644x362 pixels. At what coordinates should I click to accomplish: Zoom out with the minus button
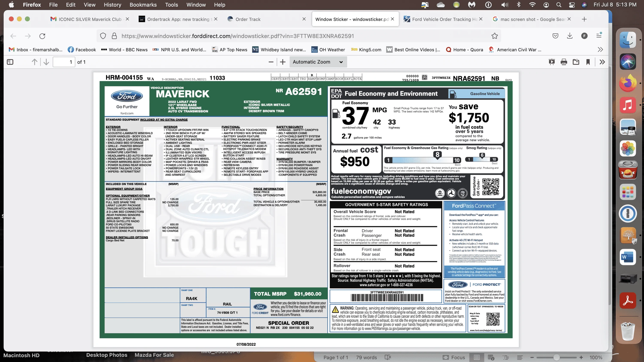[x=271, y=62]
